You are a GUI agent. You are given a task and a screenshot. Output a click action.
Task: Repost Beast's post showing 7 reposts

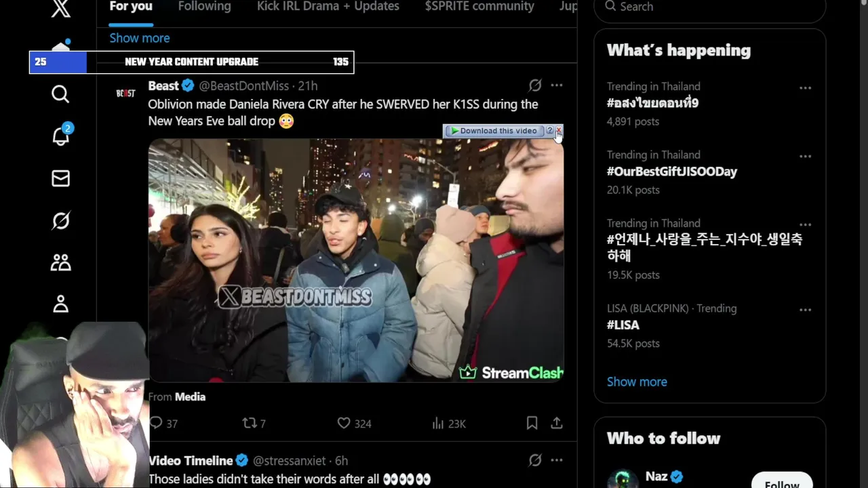coord(254,424)
